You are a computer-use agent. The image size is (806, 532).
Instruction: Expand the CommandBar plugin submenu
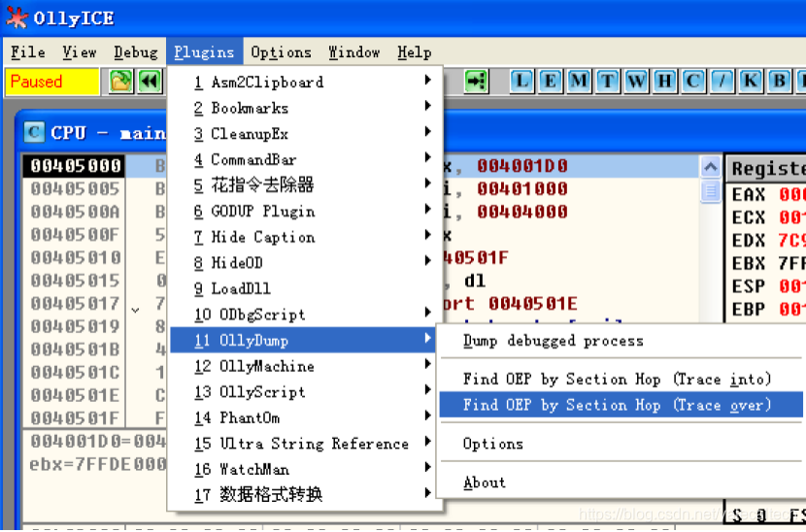click(305, 159)
